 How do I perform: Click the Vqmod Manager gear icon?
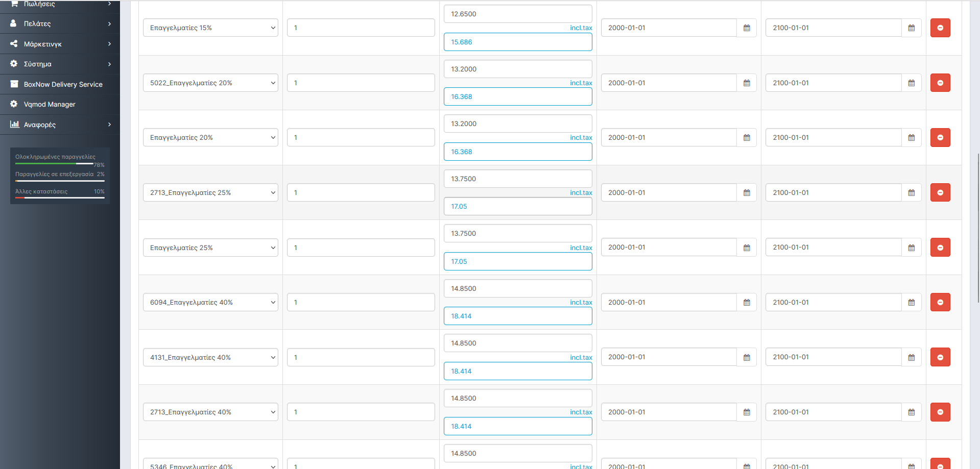[14, 104]
